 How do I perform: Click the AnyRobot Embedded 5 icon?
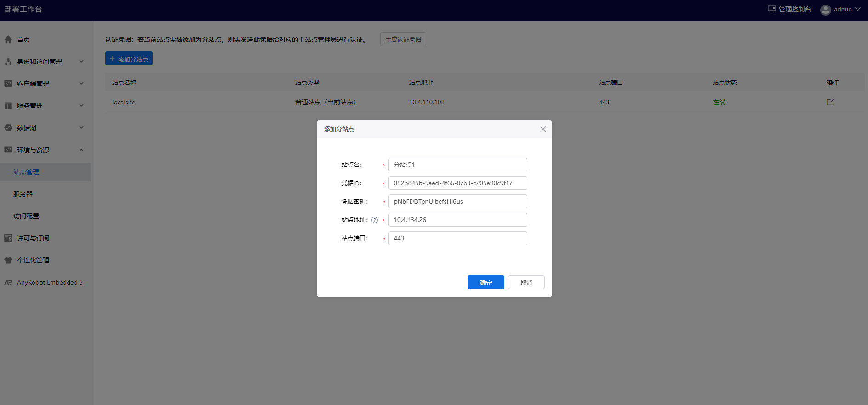coord(8,282)
